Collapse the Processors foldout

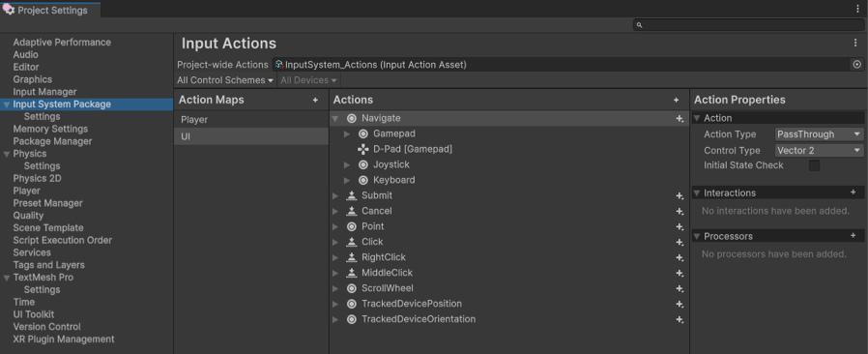point(697,237)
